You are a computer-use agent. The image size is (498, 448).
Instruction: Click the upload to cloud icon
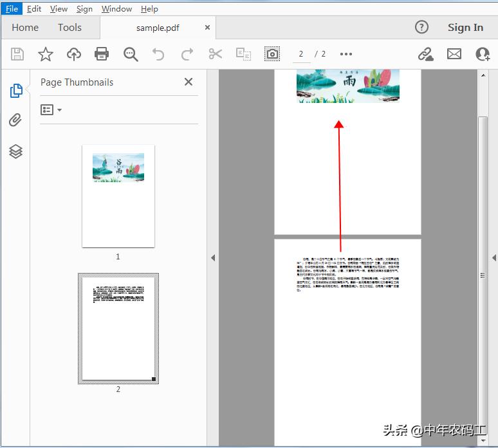point(74,54)
